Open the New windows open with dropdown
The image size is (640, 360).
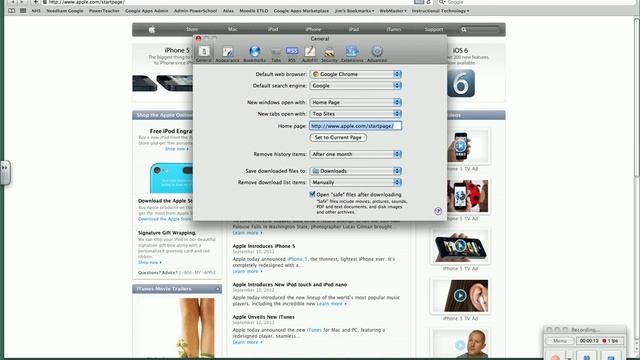[356, 102]
